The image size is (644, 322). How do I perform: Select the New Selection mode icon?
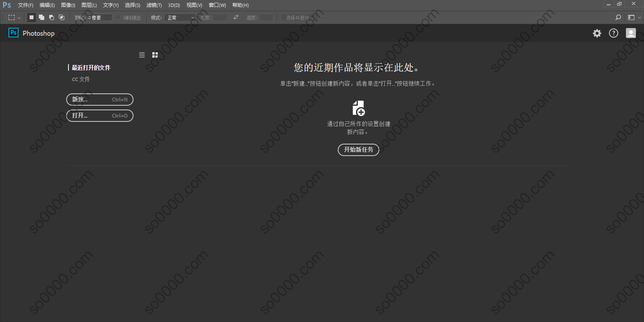click(32, 17)
